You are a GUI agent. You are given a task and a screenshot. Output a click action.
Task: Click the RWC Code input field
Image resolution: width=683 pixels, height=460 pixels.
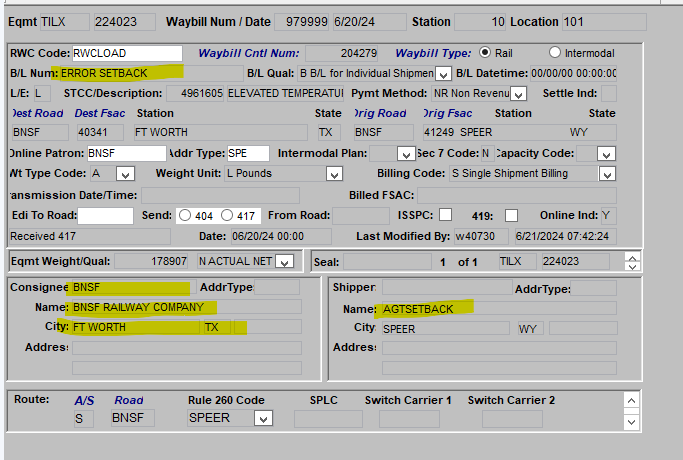127,53
